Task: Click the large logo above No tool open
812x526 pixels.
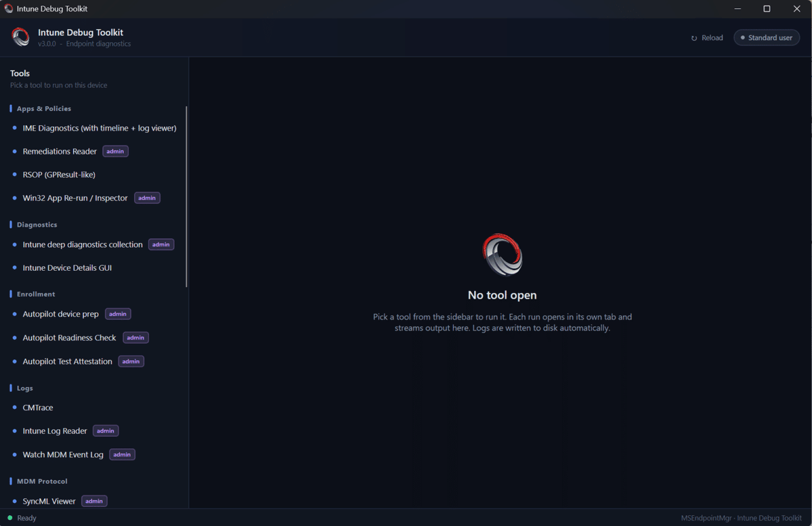Action: [503, 255]
